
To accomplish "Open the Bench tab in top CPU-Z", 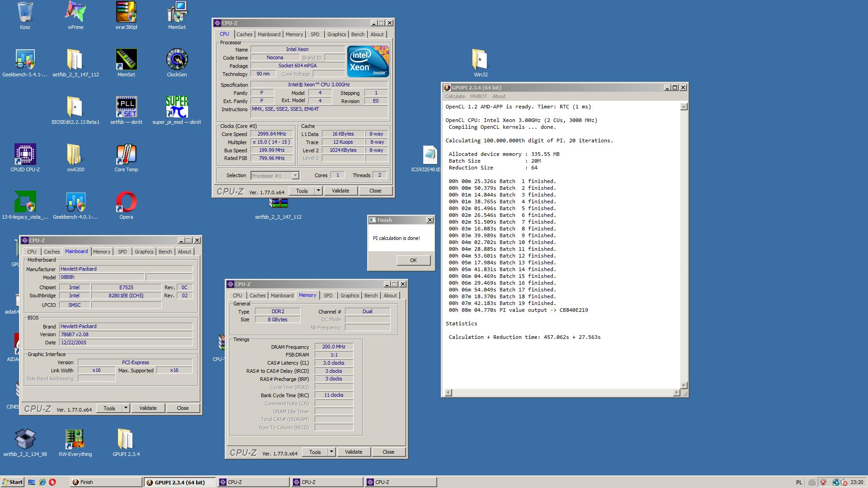I will point(358,34).
